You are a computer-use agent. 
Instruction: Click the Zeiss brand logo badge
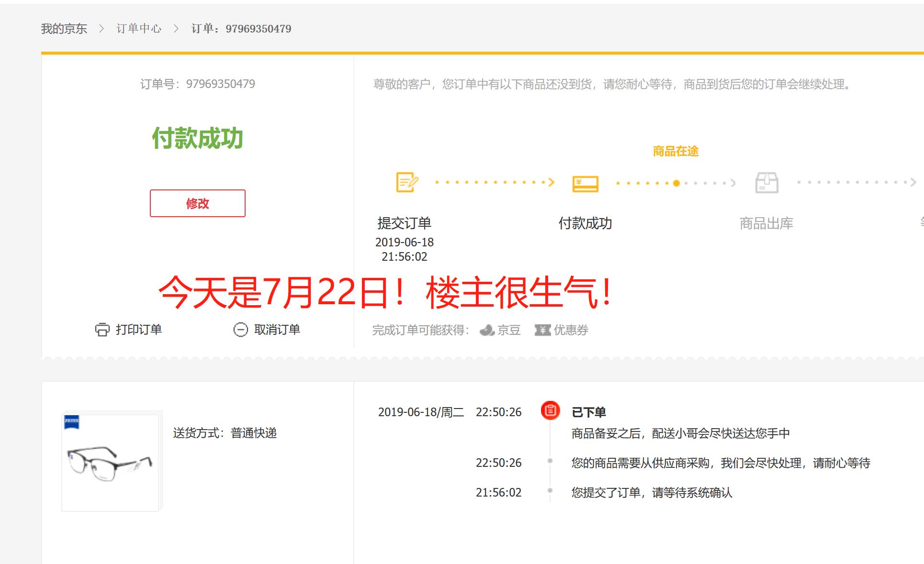pos(72,421)
